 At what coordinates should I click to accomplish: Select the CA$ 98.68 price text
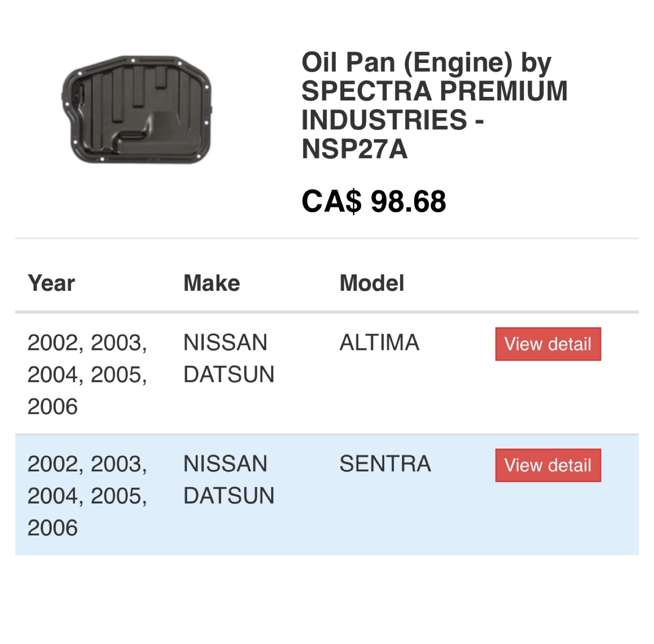point(374,201)
